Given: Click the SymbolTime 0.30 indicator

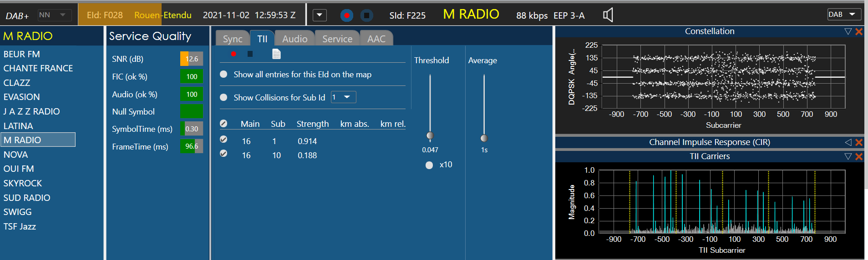Looking at the screenshot, I should (192, 129).
